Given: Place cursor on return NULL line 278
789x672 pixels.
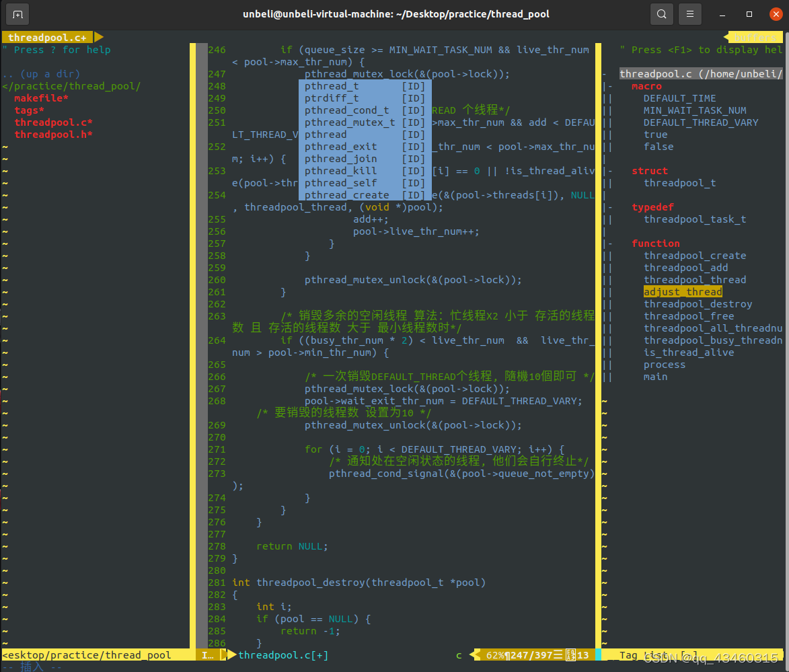Looking at the screenshot, I should pyautogui.click(x=292, y=546).
